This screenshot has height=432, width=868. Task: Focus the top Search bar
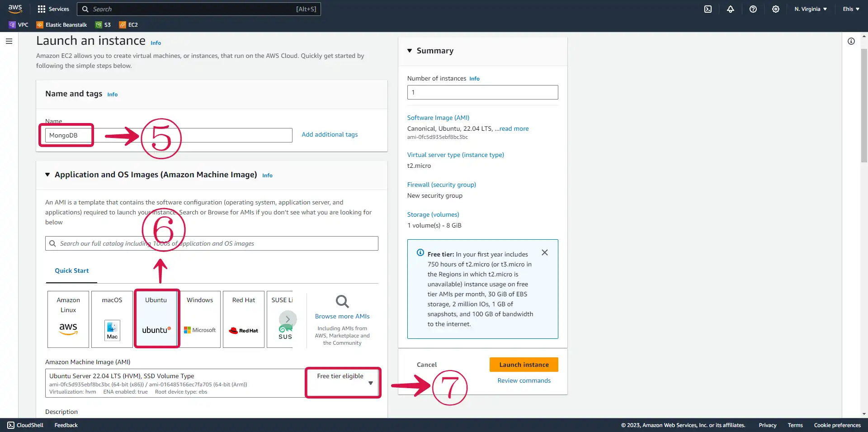[x=199, y=9]
